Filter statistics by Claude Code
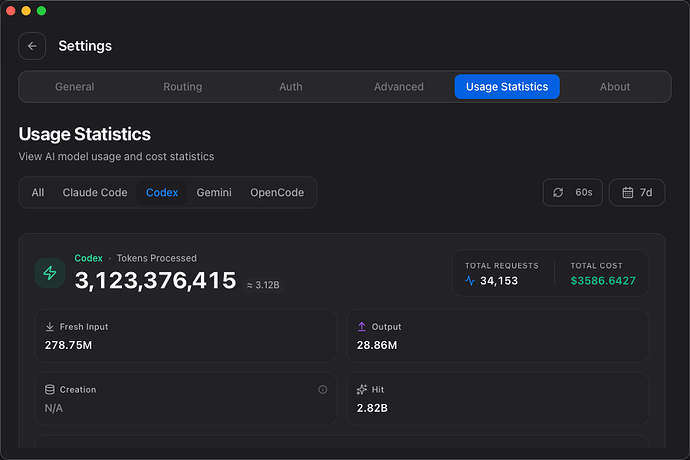The width and height of the screenshot is (690, 460). pos(95,192)
